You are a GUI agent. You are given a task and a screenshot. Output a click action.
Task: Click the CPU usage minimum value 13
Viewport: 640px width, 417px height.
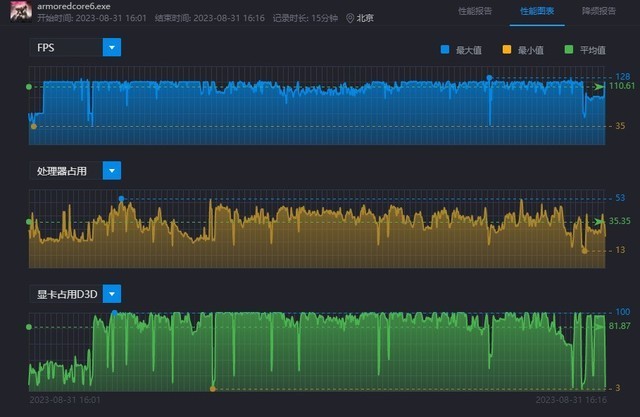coord(620,250)
